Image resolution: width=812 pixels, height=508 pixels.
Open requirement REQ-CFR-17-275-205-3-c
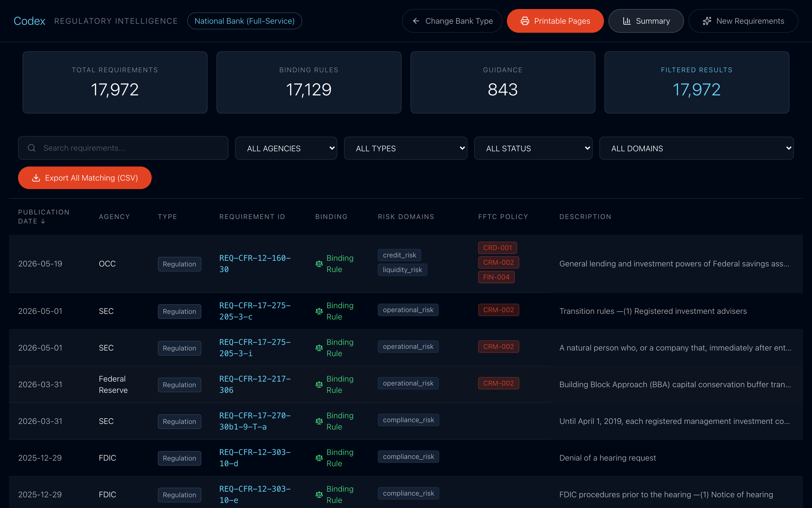tap(255, 311)
